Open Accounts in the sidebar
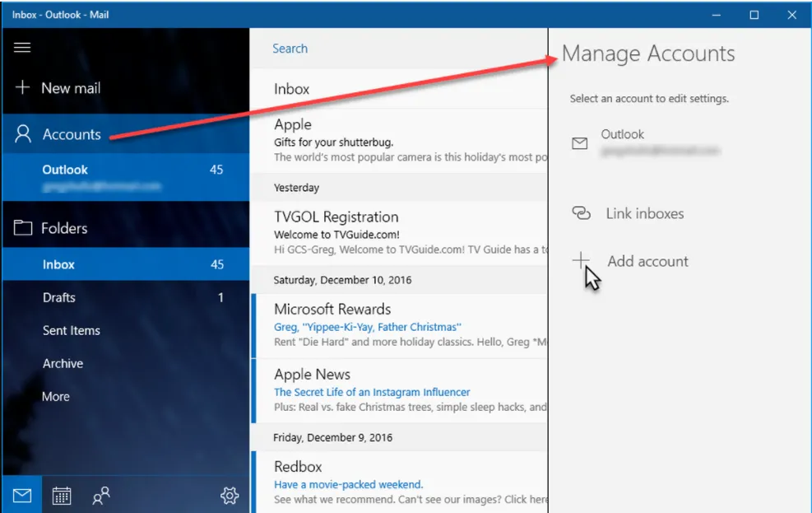Image resolution: width=812 pixels, height=513 pixels. pyautogui.click(x=72, y=134)
